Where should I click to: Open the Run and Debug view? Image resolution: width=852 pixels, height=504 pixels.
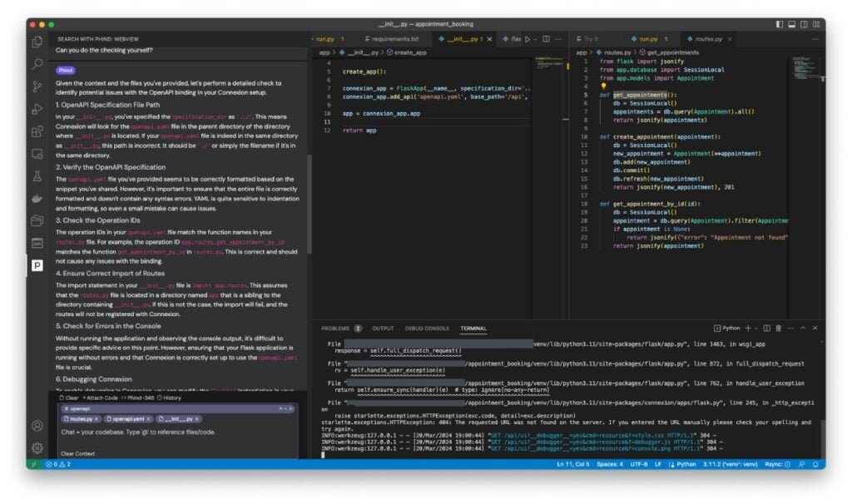pyautogui.click(x=37, y=109)
